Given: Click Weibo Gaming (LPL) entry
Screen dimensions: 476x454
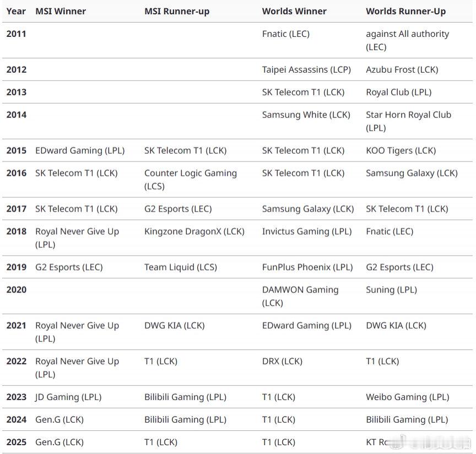Looking at the screenshot, I should [408, 397].
